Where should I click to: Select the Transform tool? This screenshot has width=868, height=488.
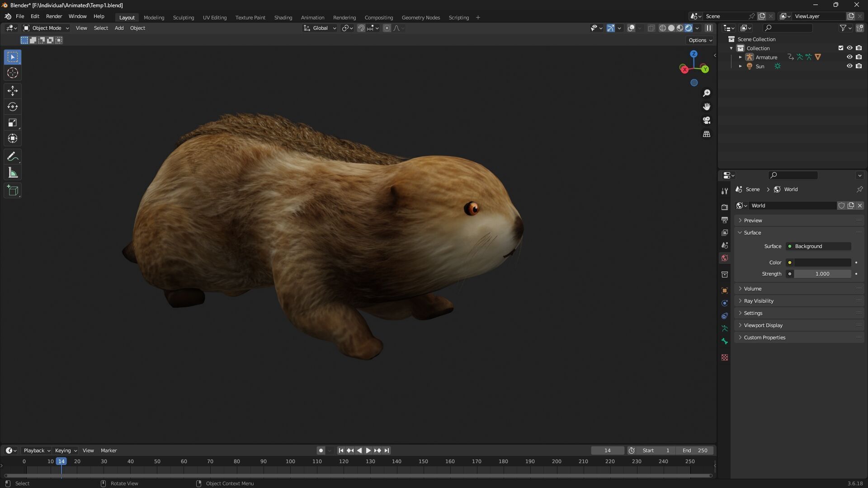coord(13,139)
